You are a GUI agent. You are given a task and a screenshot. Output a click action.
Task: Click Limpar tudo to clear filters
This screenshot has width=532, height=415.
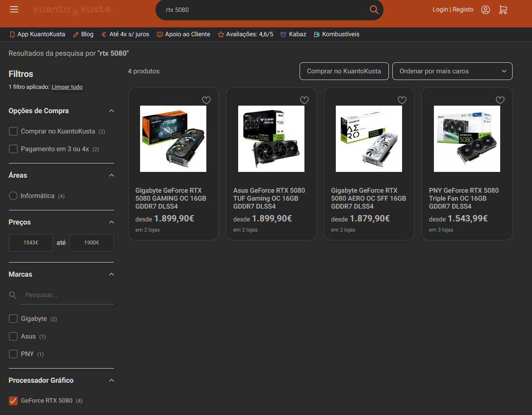tap(67, 87)
